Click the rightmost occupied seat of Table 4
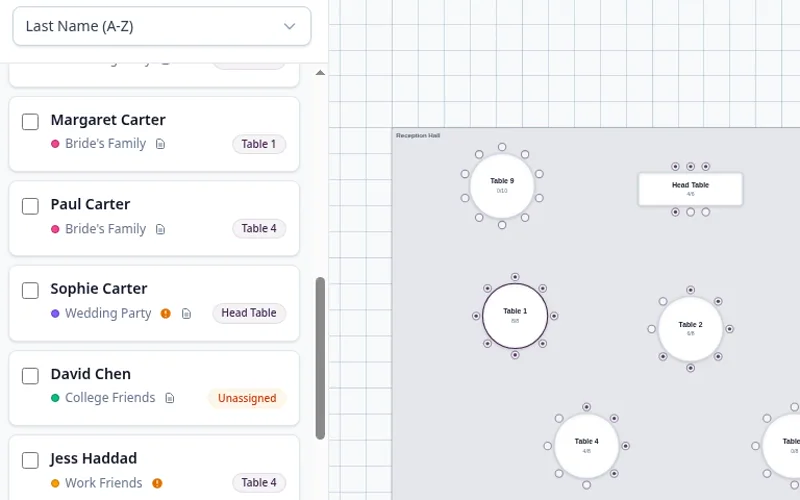The image size is (800, 500). point(626,446)
